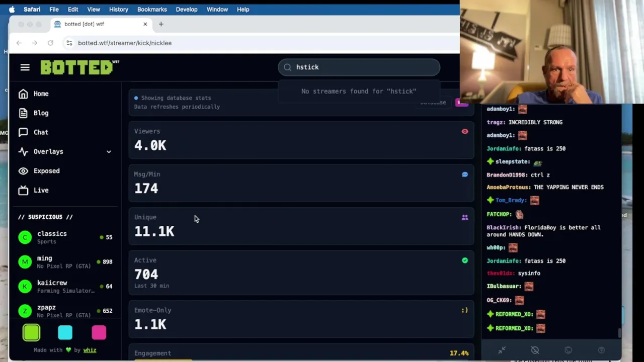The width and height of the screenshot is (644, 362).
Task: Click the BOTTED logo
Action: pyautogui.click(x=79, y=67)
